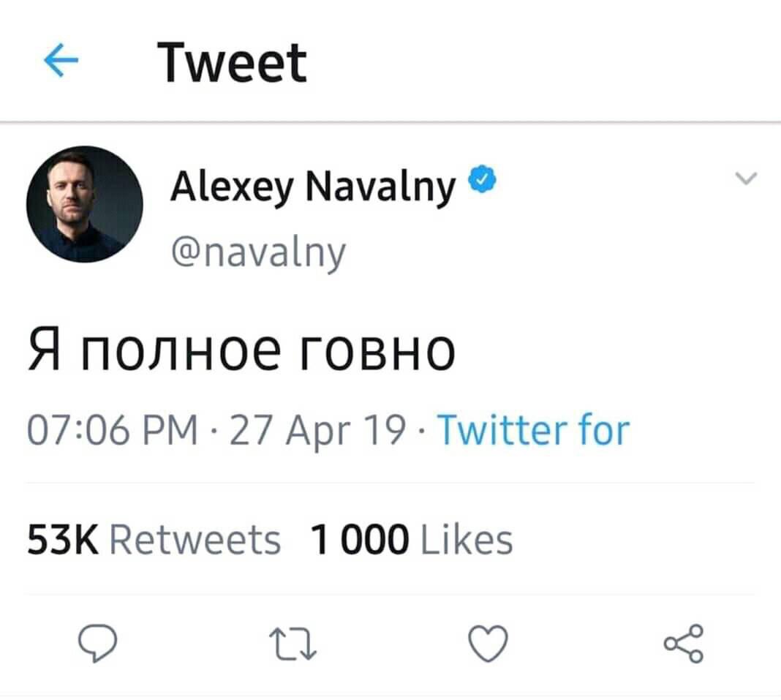
Task: Open the share icon options
Action: (684, 644)
